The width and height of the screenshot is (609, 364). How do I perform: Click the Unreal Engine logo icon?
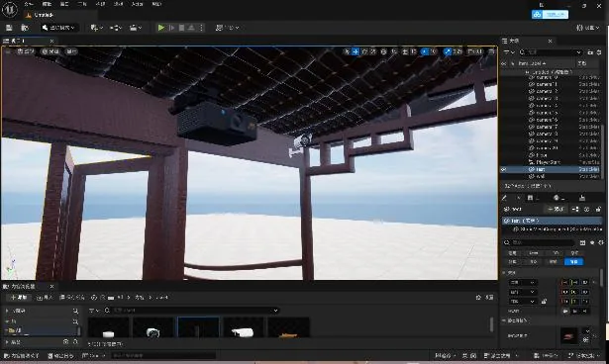[x=9, y=9]
